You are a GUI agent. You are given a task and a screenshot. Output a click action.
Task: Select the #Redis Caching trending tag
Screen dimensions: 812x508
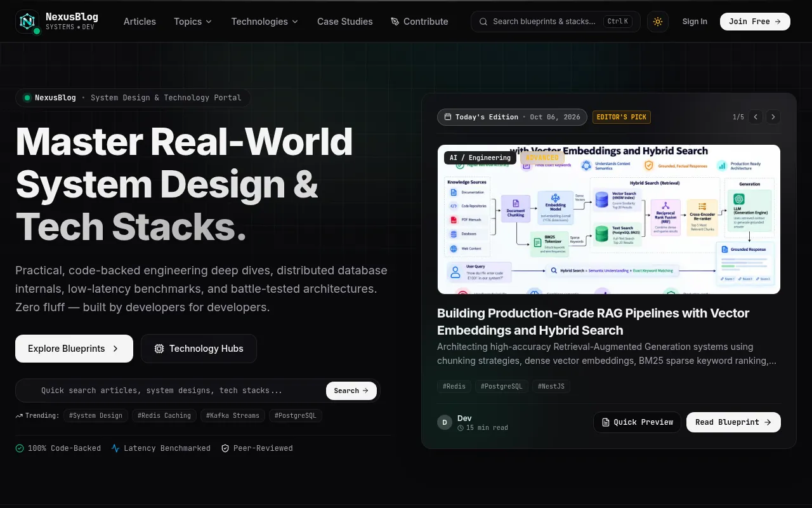pos(164,416)
